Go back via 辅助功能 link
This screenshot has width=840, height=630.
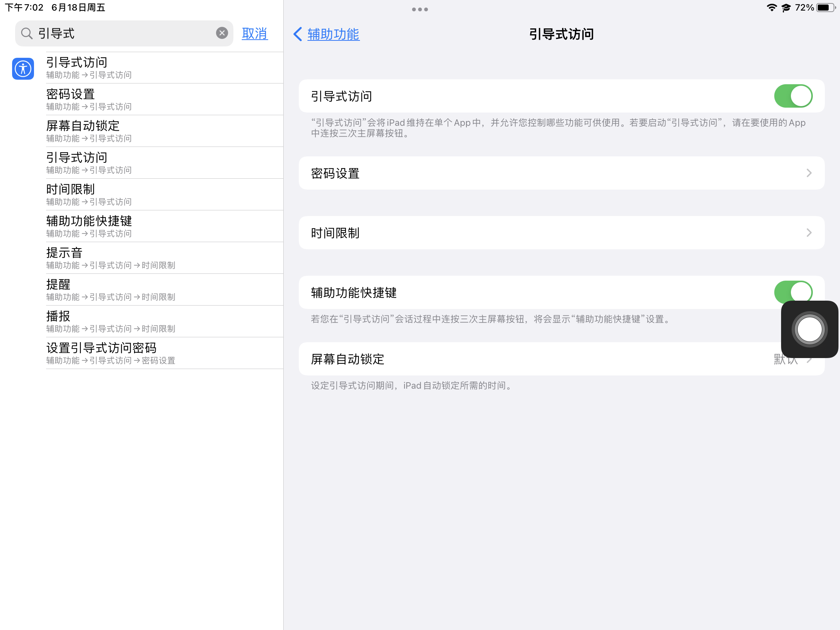(x=333, y=34)
